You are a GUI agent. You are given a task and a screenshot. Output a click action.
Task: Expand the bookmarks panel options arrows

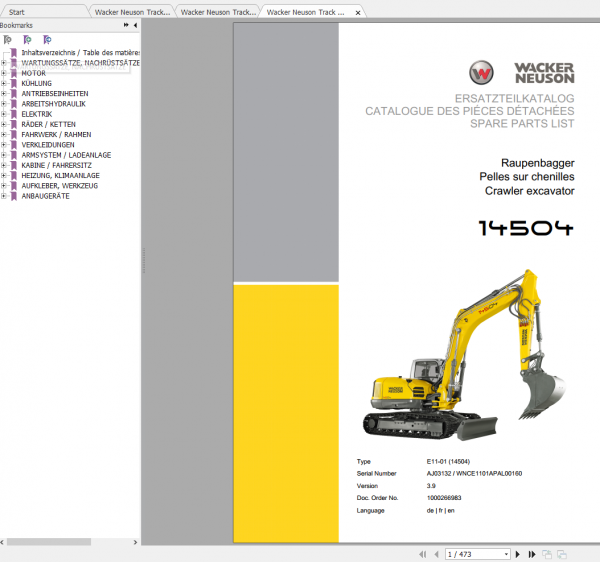point(126,25)
